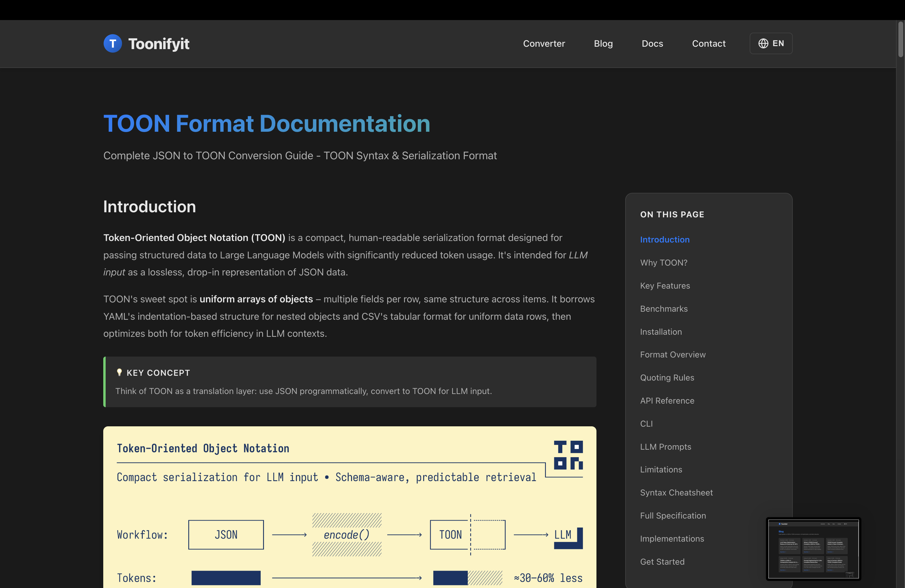This screenshot has width=905, height=588.
Task: Select Introduction in On This Page
Action: [x=665, y=239]
